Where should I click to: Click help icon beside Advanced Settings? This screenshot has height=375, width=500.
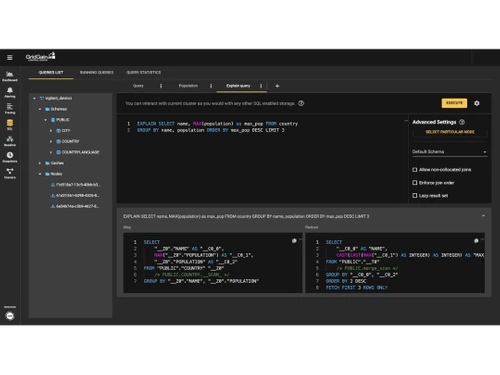(x=462, y=122)
